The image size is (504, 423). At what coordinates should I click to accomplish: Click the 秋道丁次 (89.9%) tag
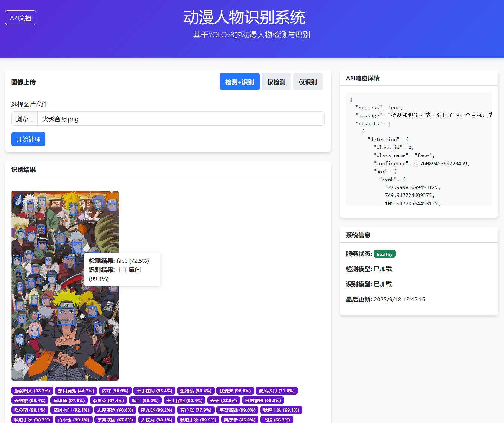[x=198, y=420]
